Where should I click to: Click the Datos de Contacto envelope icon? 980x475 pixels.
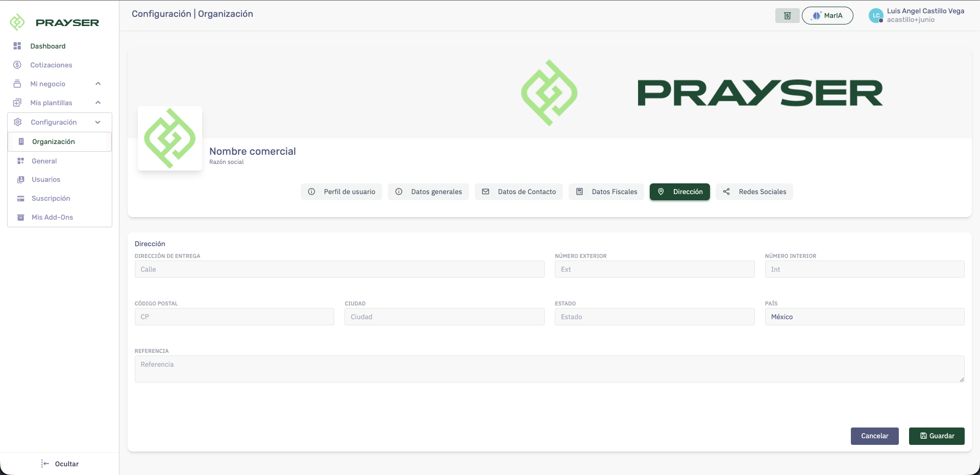coord(486,192)
